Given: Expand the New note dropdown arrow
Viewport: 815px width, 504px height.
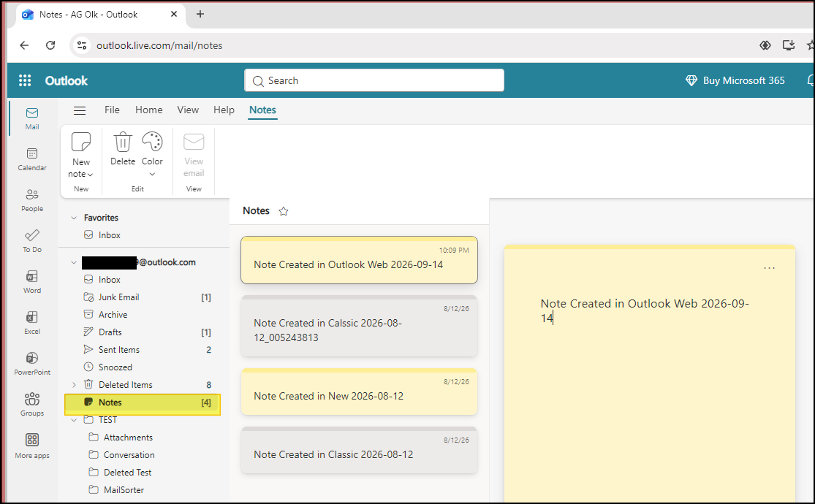Looking at the screenshot, I should 91,175.
